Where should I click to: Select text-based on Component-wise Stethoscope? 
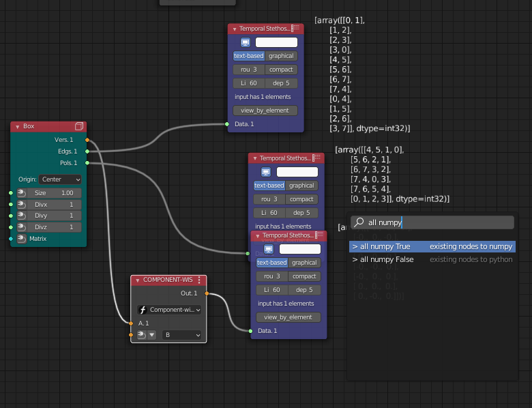(x=271, y=263)
